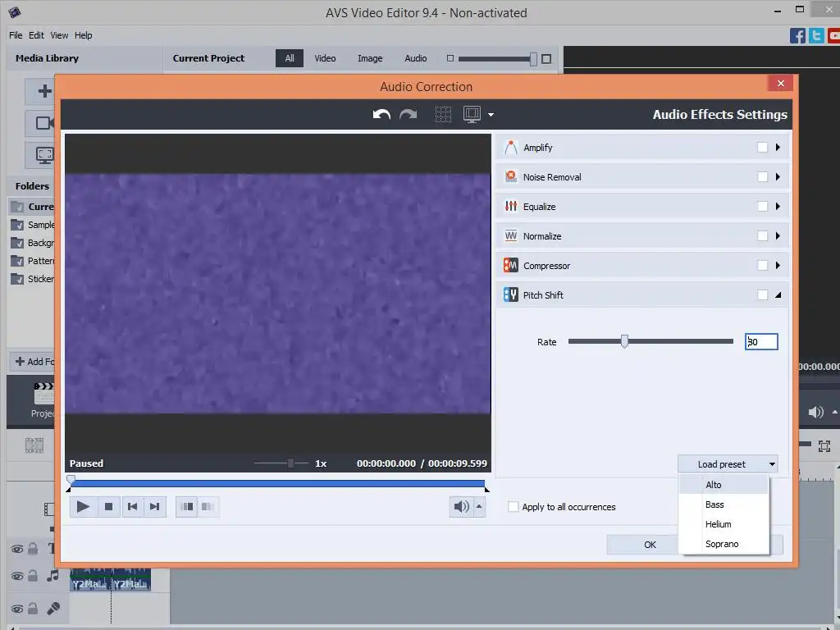Open the File menu

16,35
